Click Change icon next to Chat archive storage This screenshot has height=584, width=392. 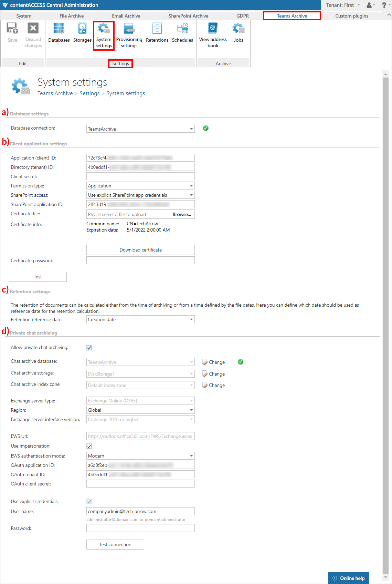click(x=205, y=374)
